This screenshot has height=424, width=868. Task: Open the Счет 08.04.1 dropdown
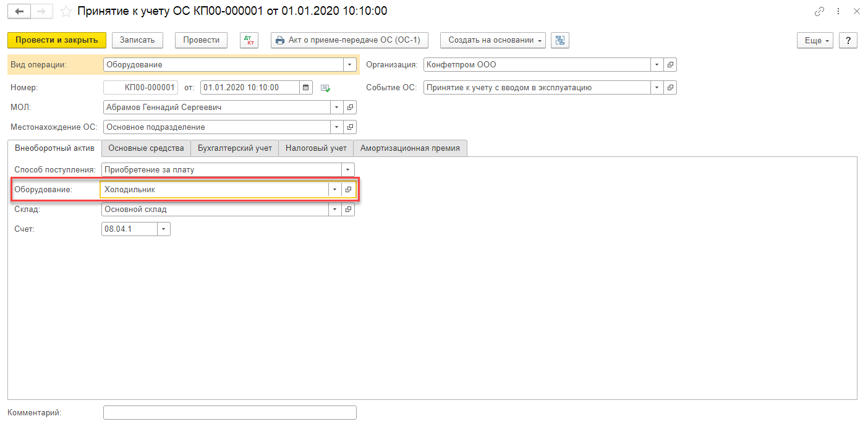(163, 229)
